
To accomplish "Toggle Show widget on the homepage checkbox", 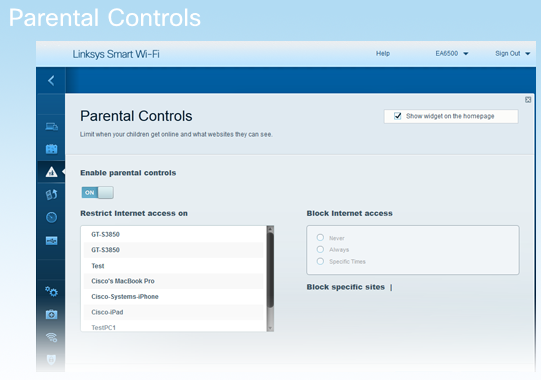I will click(x=398, y=116).
